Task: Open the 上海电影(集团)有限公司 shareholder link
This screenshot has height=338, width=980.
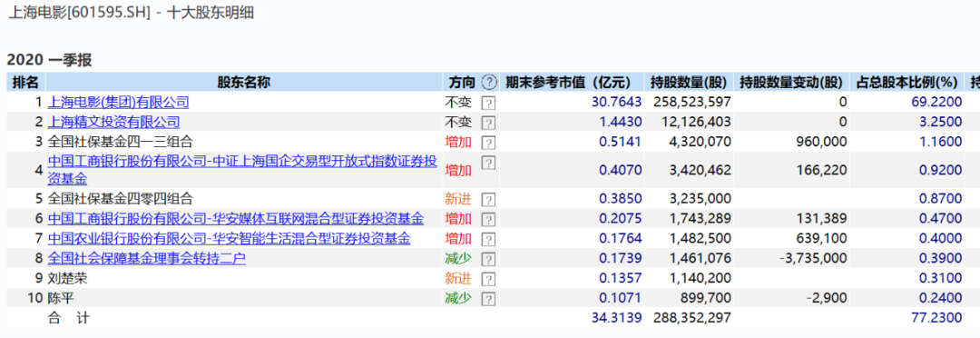Action: coord(118,102)
